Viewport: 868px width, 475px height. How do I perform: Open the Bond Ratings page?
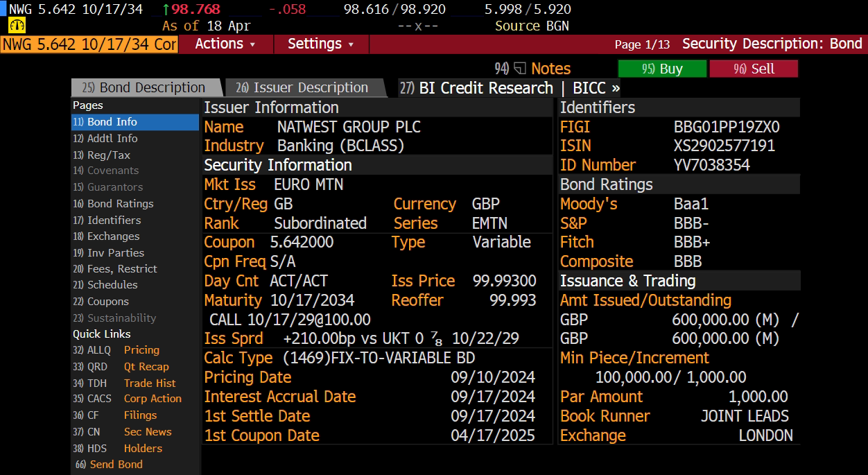[x=113, y=204]
